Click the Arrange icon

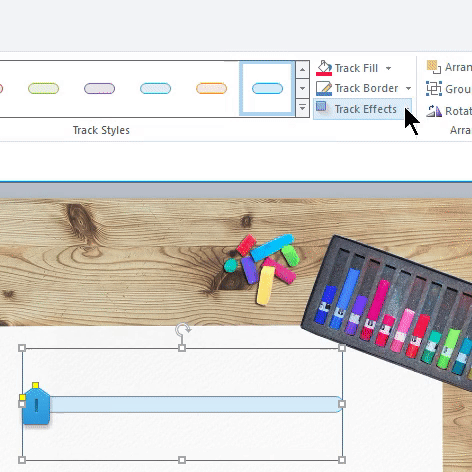[x=434, y=67]
